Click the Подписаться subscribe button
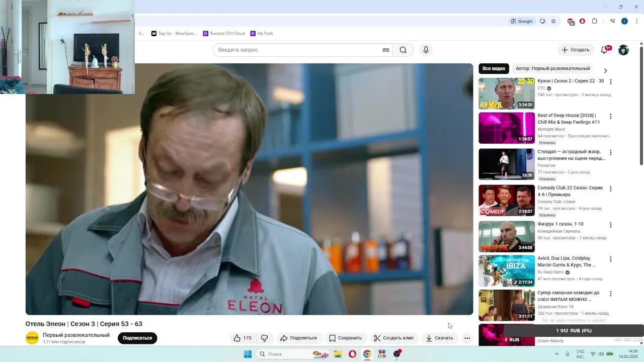Viewport: 644px width, 362px height. click(137, 338)
